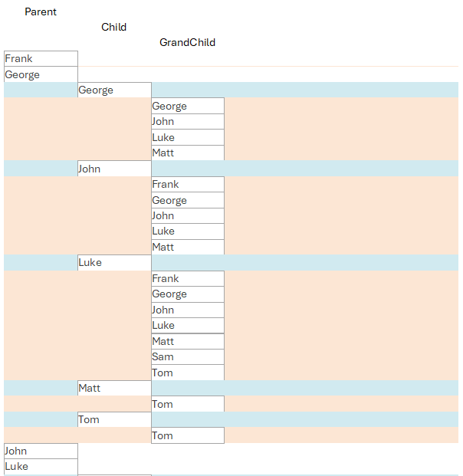Click the Child column header
This screenshot has height=476, width=463.
click(x=113, y=28)
